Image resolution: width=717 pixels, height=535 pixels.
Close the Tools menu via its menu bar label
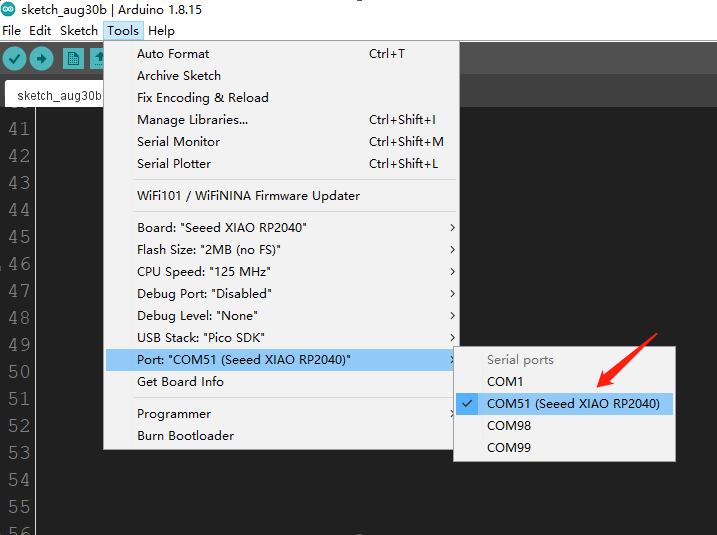[x=123, y=31]
